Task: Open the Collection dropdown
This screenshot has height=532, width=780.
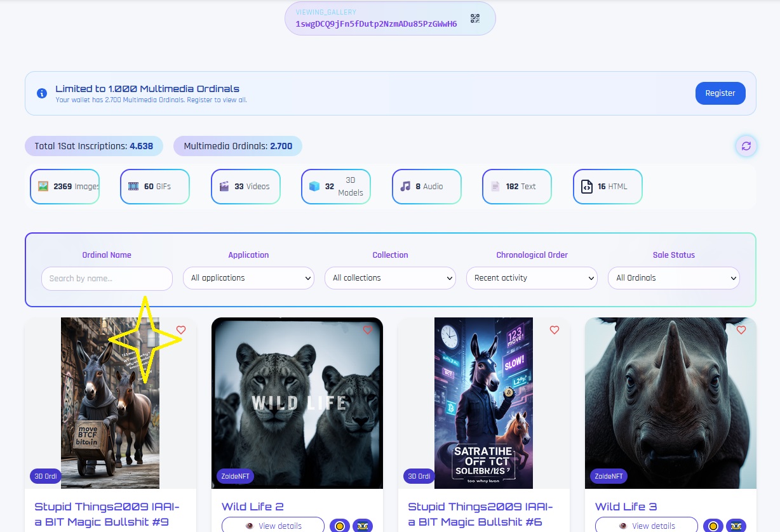Action: [390, 278]
